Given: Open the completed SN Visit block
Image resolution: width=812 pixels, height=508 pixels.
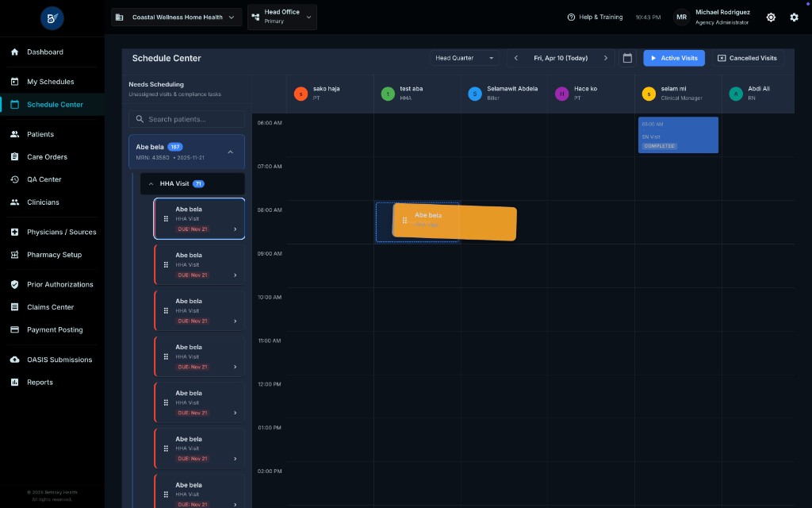Looking at the screenshot, I should [678, 135].
